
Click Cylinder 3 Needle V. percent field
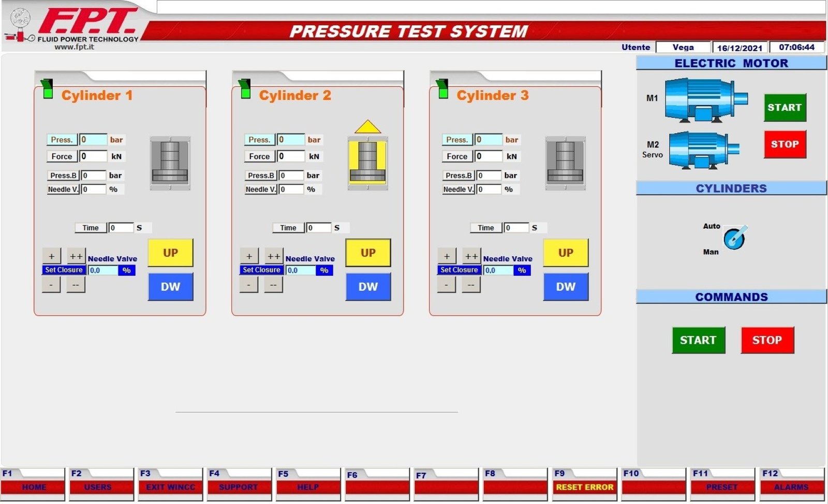489,189
